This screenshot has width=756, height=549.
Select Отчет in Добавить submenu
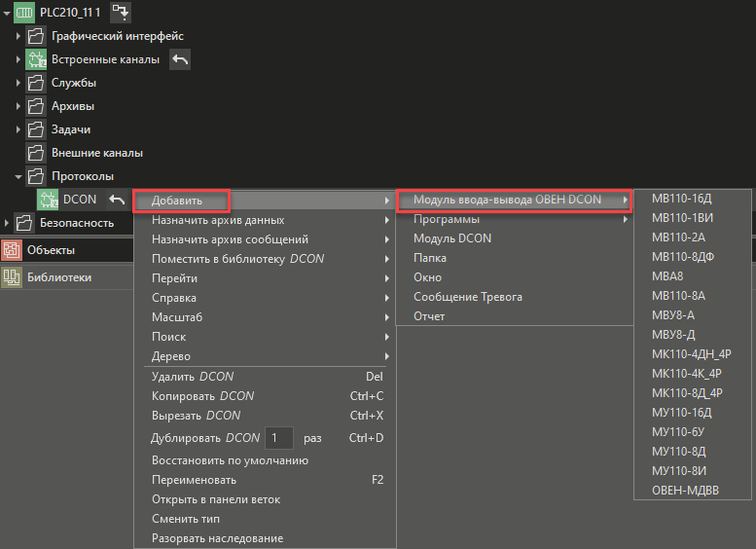(x=515, y=316)
